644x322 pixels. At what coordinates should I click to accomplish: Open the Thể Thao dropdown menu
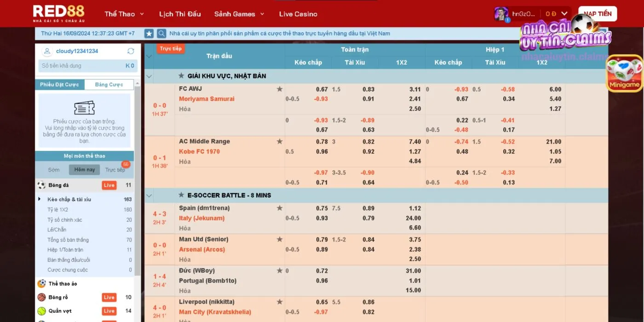pyautogui.click(x=124, y=14)
